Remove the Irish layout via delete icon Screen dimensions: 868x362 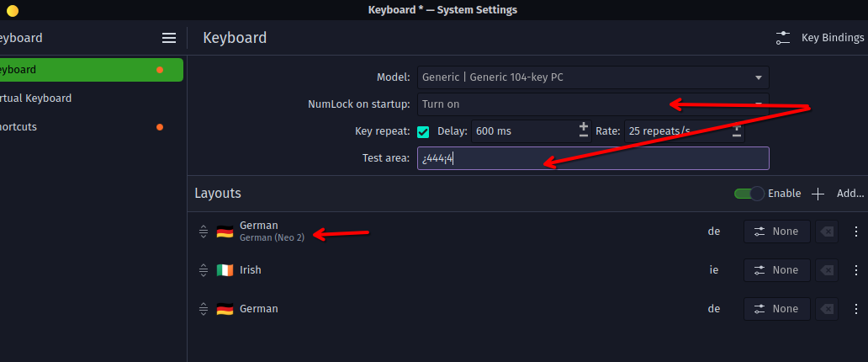[827, 270]
